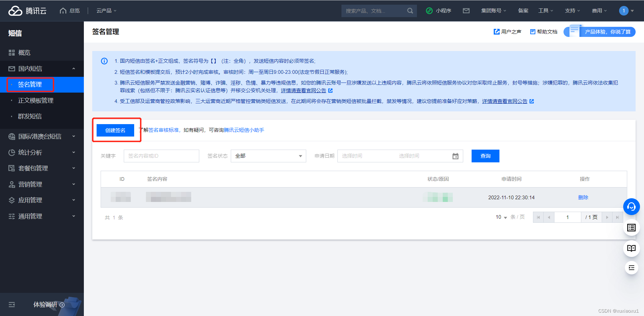This screenshot has width=644, height=316.
Task: Click the info circle icon in notice box
Action: point(104,61)
